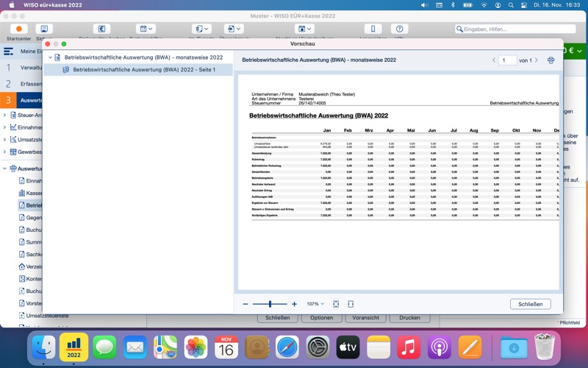Open Safari from the Dock
Screen dimensions: 588x368
[287, 347]
